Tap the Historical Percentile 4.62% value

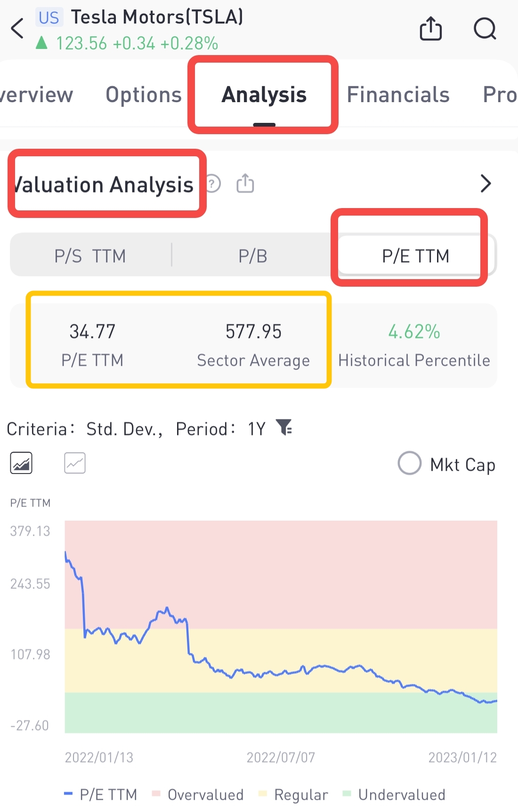click(x=414, y=332)
